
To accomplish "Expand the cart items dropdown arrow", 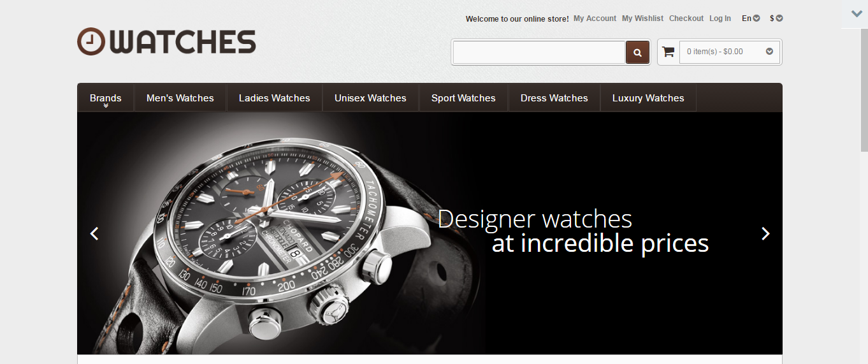I will [769, 52].
